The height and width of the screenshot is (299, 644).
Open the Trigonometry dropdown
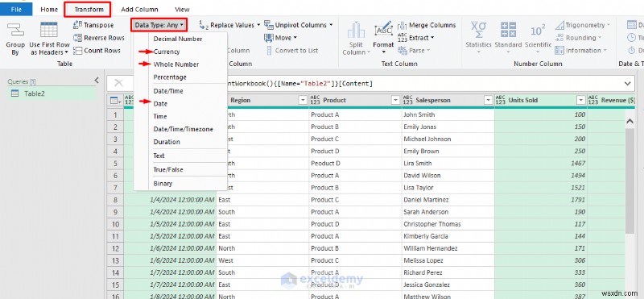(x=582, y=25)
